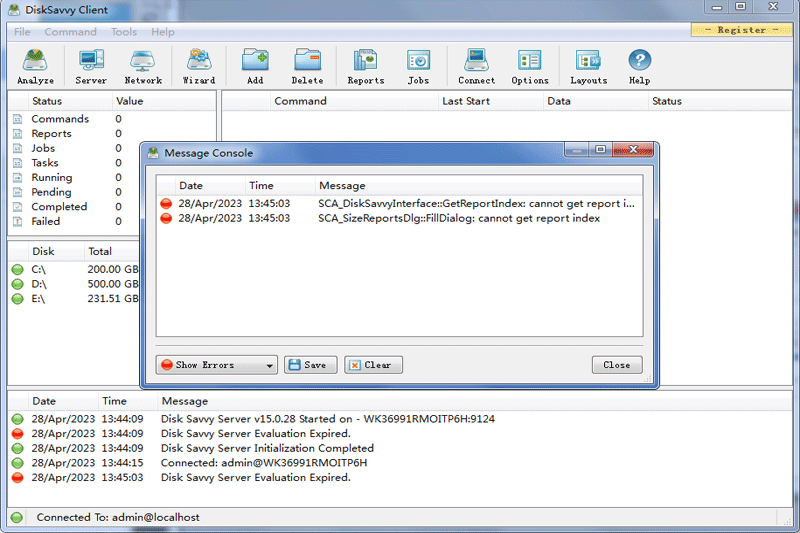Close the Message Console with Close button

tap(617, 365)
